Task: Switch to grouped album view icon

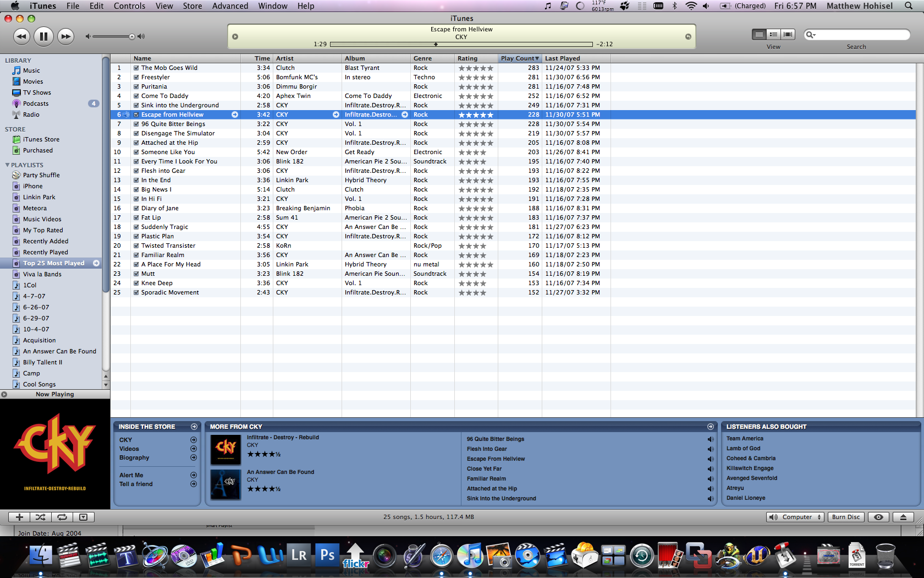Action: [773, 34]
